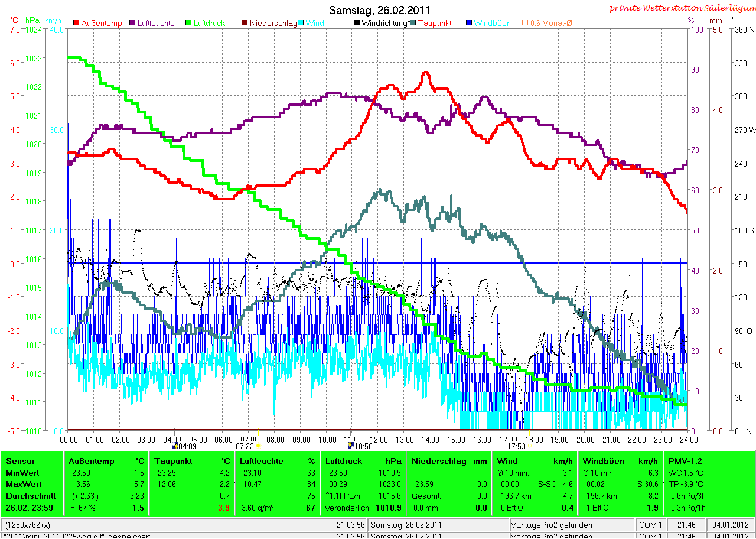Enable the 0.6 Monat-Ø checkbox
The image size is (756, 539).
524,23
